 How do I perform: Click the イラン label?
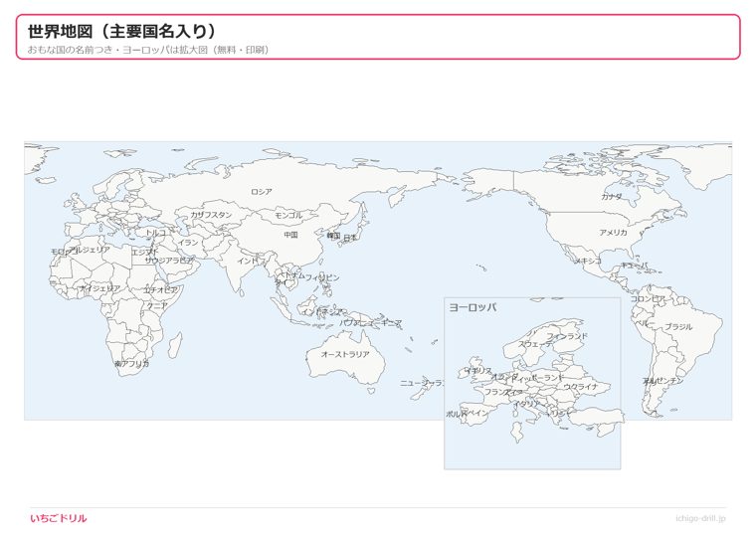(x=188, y=243)
